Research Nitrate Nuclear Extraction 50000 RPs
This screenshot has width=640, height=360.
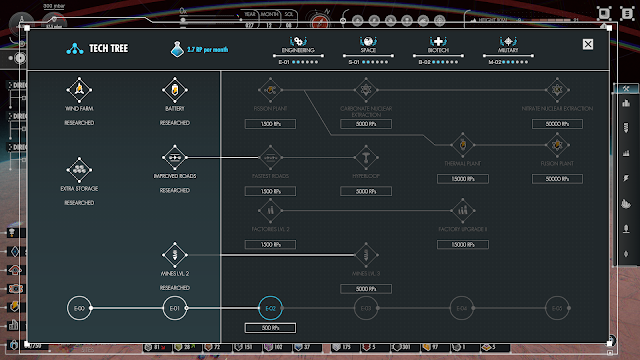[557, 124]
